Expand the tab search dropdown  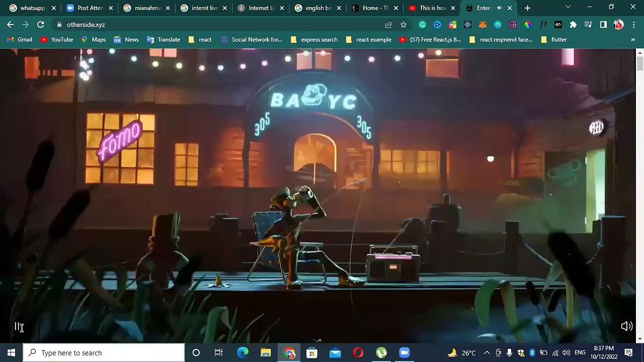click(568, 8)
